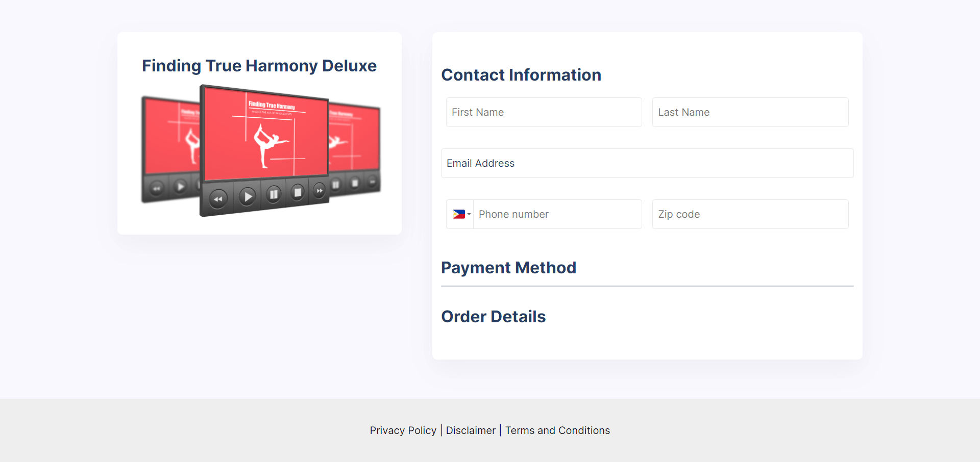Click the pause icon on front player
Screen dimensions: 980x462
[x=274, y=194]
